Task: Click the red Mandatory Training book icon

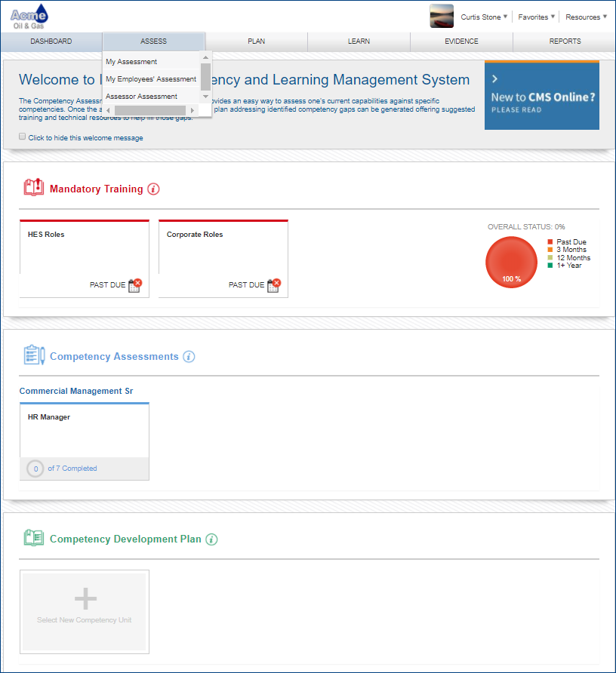Action: tap(33, 187)
